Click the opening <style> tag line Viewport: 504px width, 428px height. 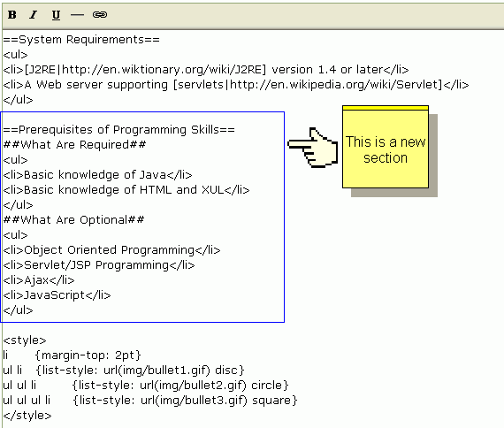pos(25,340)
